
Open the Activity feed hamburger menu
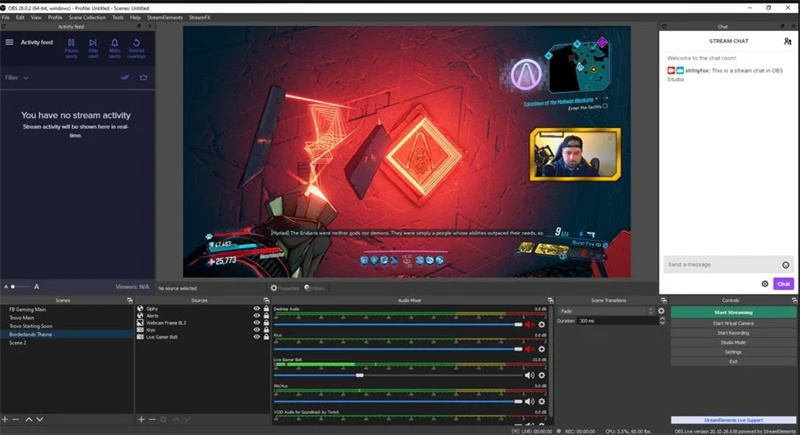click(x=9, y=42)
